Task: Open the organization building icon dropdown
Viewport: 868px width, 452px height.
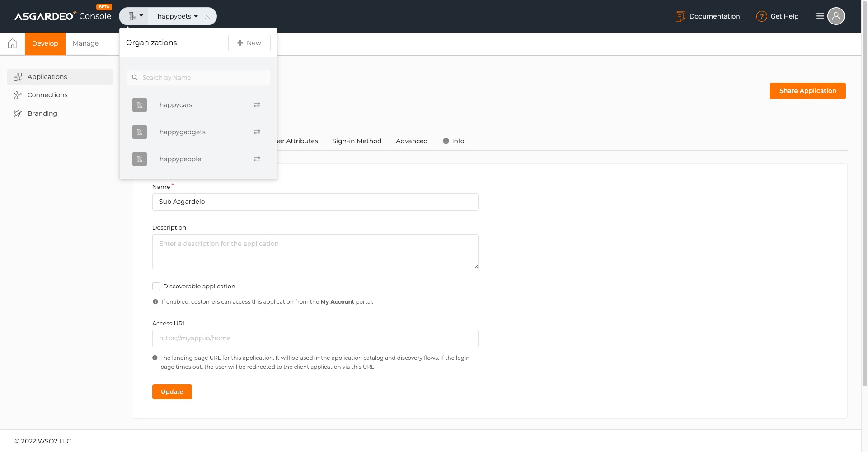Action: (135, 16)
